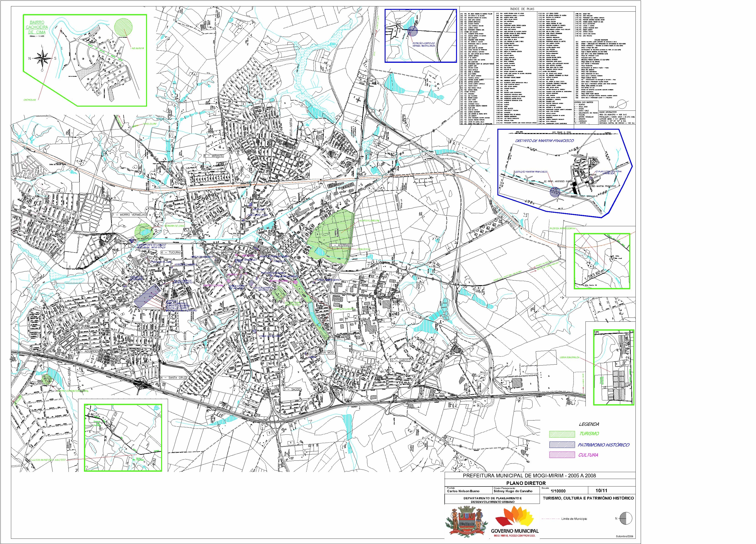Click the 7 – Morro Vermelho label
The height and width of the screenshot is (544, 756).
click(x=129, y=215)
